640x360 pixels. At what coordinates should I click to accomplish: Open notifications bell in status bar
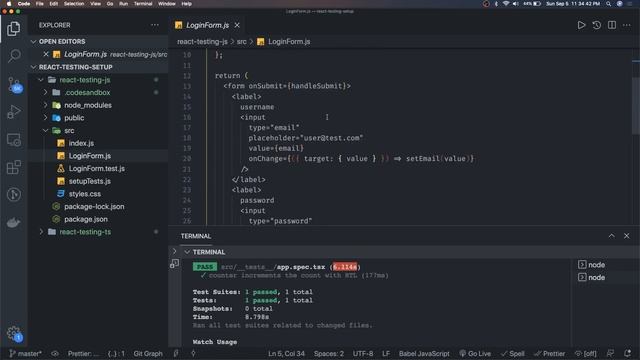[x=627, y=353]
